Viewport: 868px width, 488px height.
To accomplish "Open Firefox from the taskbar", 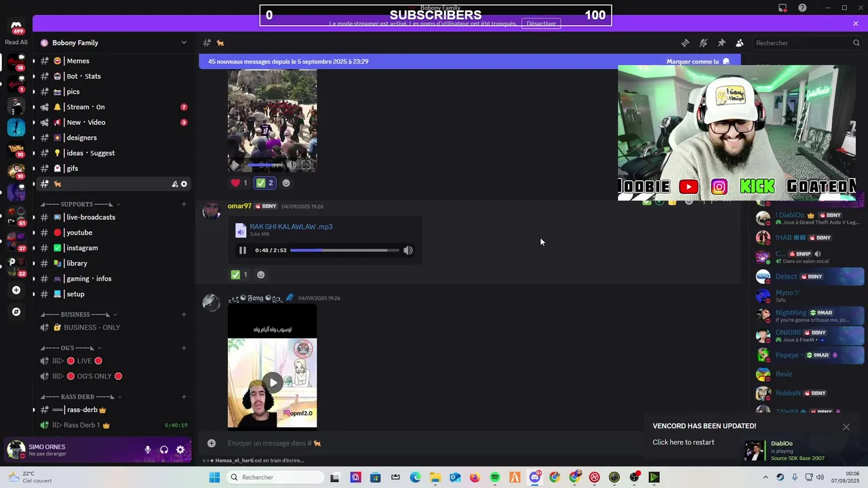I will tap(475, 477).
